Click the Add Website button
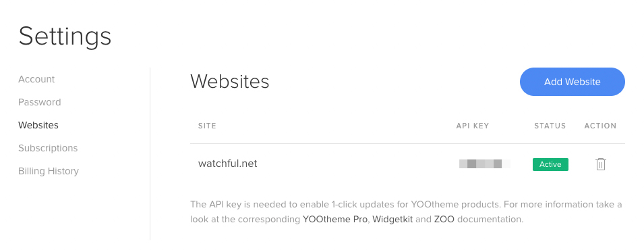 click(x=573, y=82)
